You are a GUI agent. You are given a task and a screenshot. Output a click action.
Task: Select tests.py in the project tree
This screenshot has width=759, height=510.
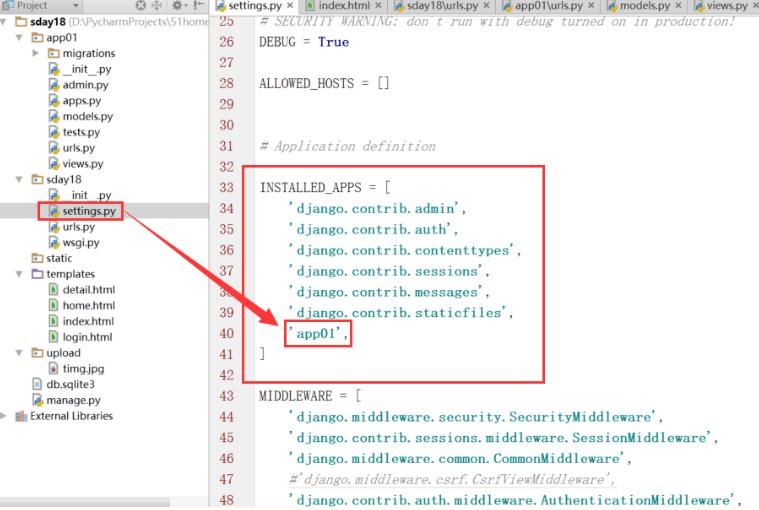click(x=81, y=132)
